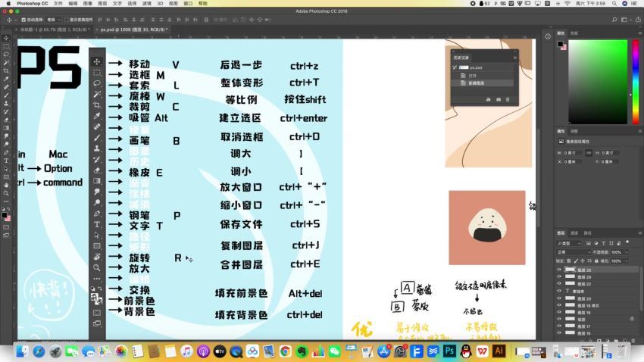Viewport: 644px width, 362px height.
Task: Click the History panel camera snapshot icon
Action: click(499, 100)
